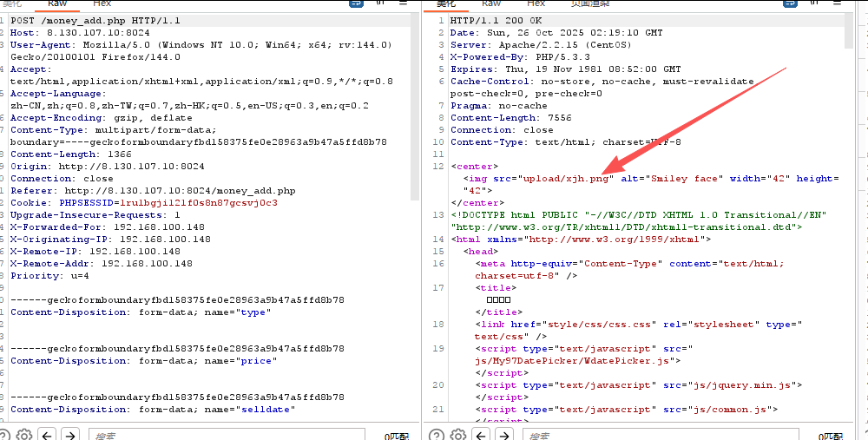Click the X-Powered-By PHP/5.3.3 header

(x=520, y=57)
